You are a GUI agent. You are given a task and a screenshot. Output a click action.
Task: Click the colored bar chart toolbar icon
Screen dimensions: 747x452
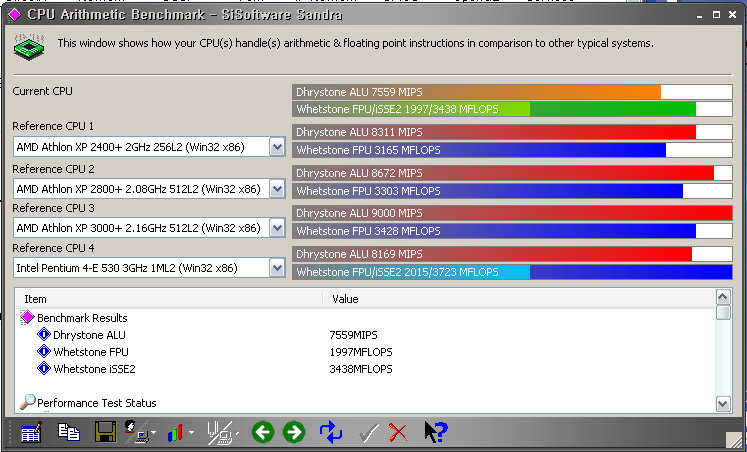click(x=175, y=432)
